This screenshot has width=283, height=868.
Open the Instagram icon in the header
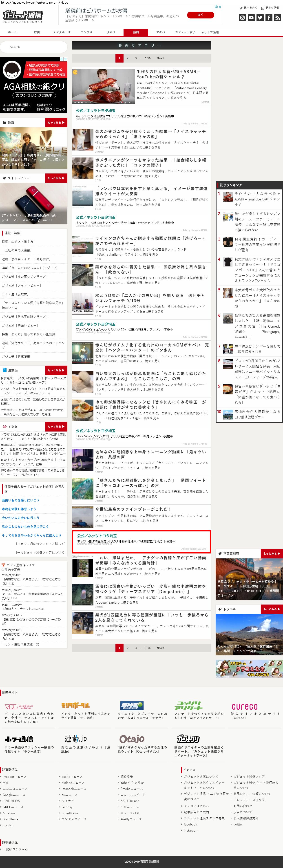click(x=242, y=18)
